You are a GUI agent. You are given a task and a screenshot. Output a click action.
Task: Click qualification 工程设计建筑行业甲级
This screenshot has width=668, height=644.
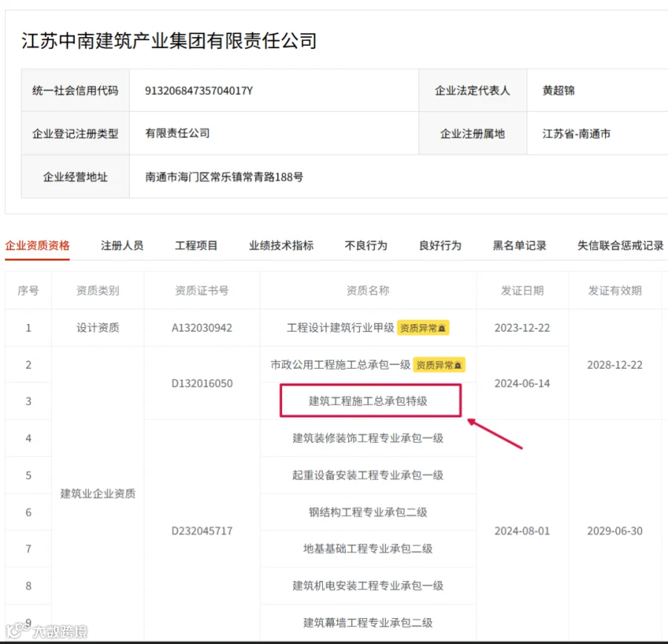[341, 327]
